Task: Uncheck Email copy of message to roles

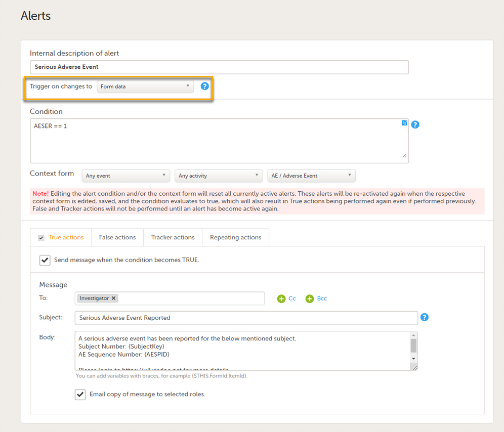Action: tap(80, 395)
